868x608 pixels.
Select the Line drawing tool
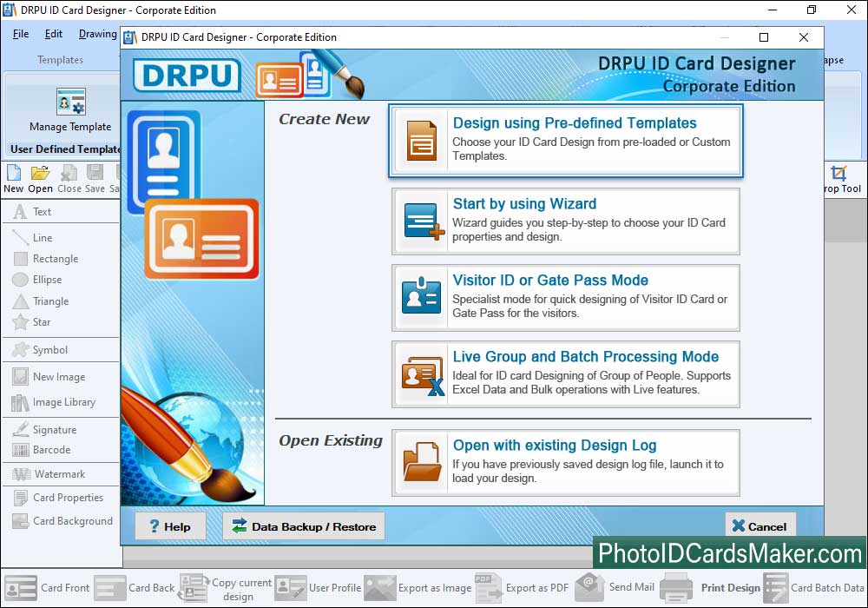click(x=33, y=237)
